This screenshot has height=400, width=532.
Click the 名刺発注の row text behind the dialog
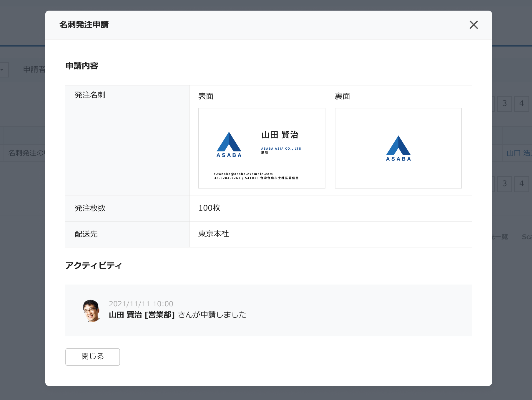click(26, 153)
